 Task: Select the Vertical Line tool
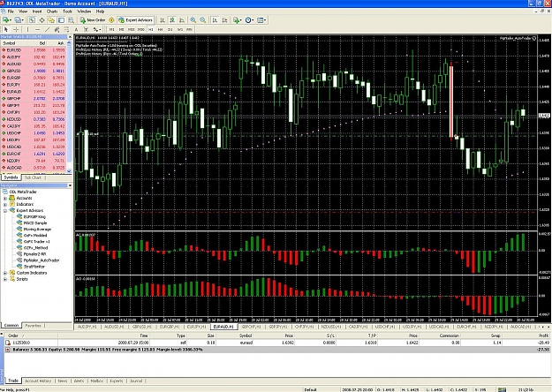point(27,29)
